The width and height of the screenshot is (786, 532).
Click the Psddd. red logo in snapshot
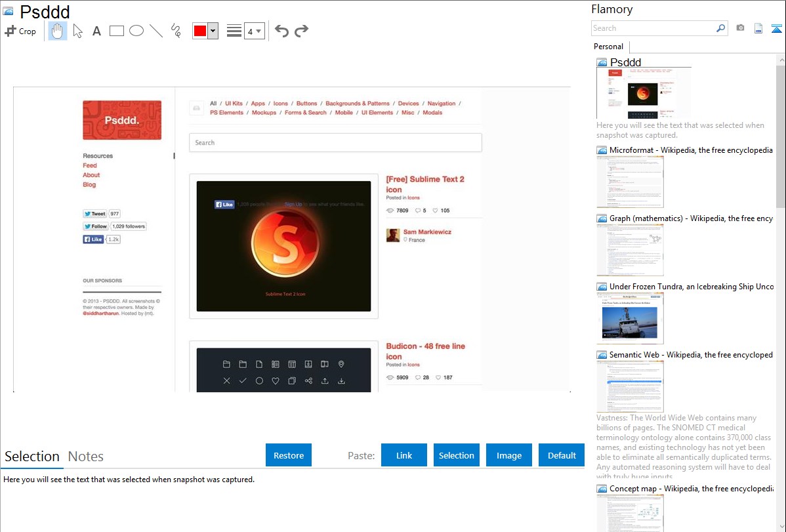[122, 120]
